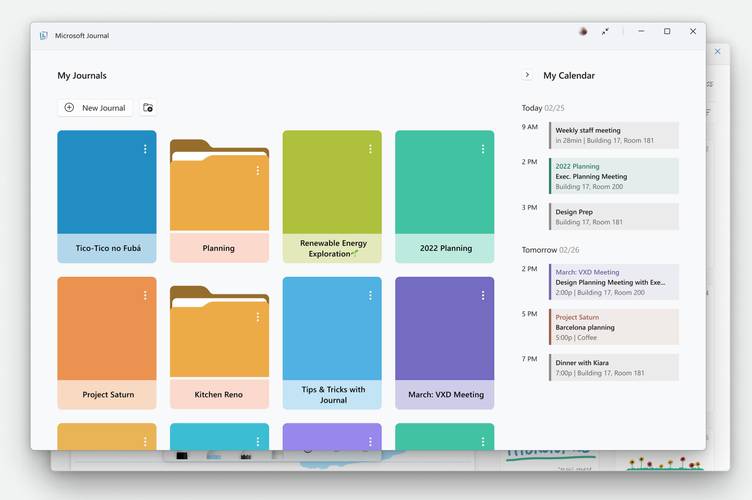Close the background window behind Journal
Screen dimensions: 752x500
(x=717, y=51)
